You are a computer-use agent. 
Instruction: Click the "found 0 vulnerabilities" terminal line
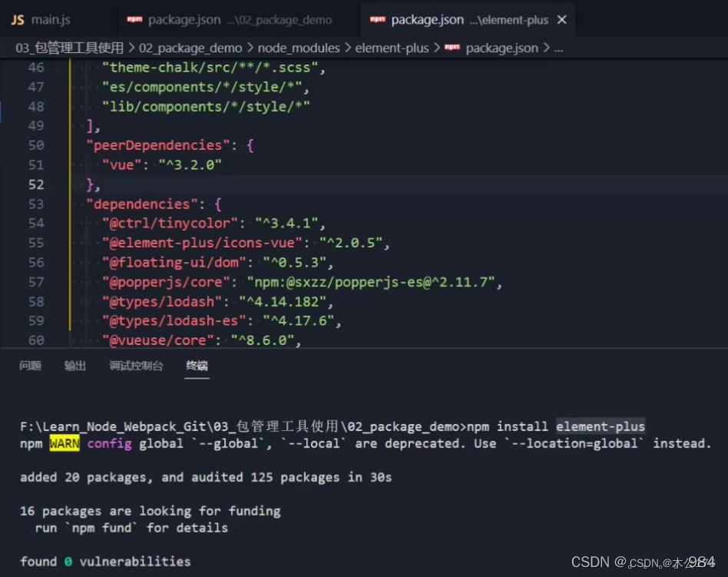[x=105, y=562]
